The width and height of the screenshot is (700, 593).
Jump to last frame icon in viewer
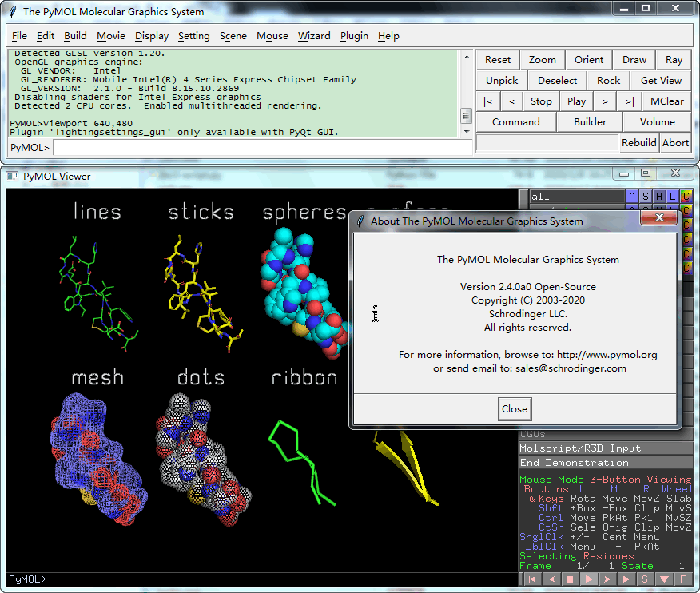coord(627,579)
